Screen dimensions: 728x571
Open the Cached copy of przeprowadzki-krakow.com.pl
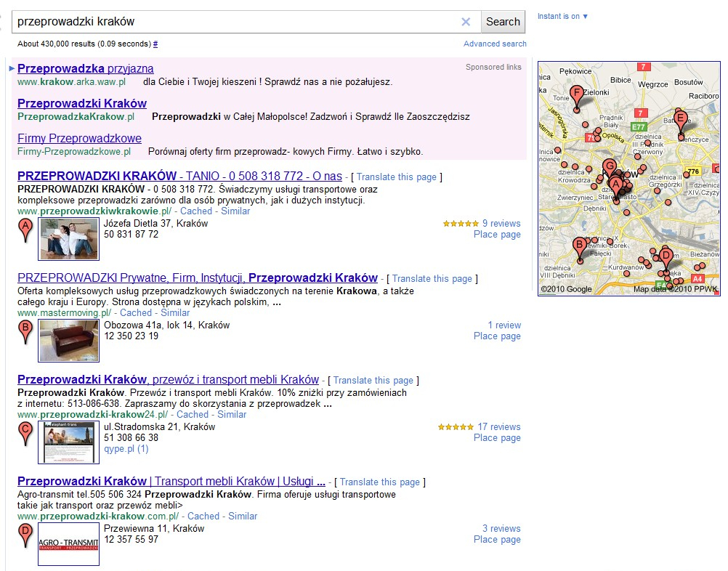coord(203,517)
